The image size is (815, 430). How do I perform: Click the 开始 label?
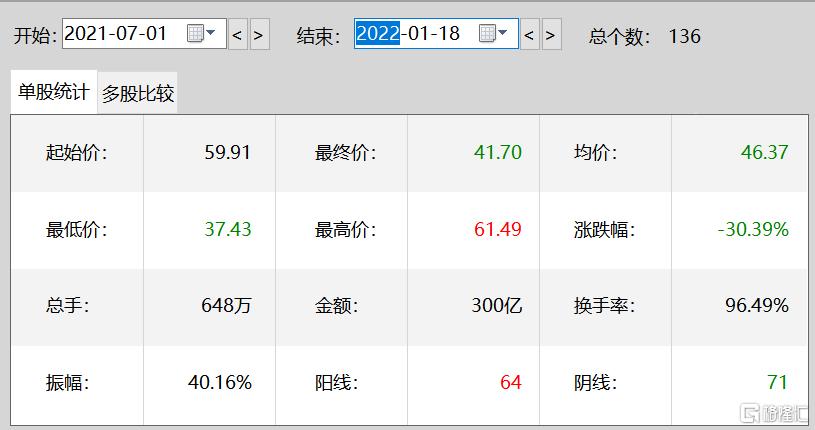35,35
